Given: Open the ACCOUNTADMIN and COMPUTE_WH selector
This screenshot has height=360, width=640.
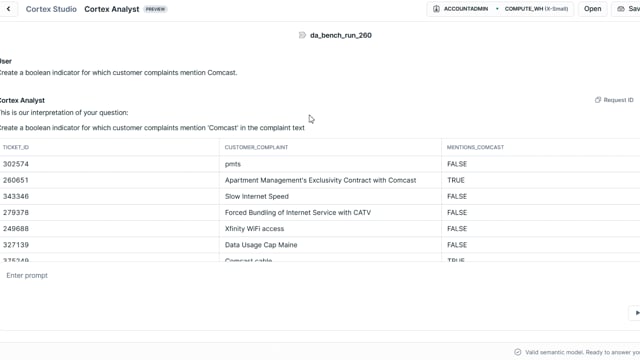Looking at the screenshot, I should click(500, 9).
